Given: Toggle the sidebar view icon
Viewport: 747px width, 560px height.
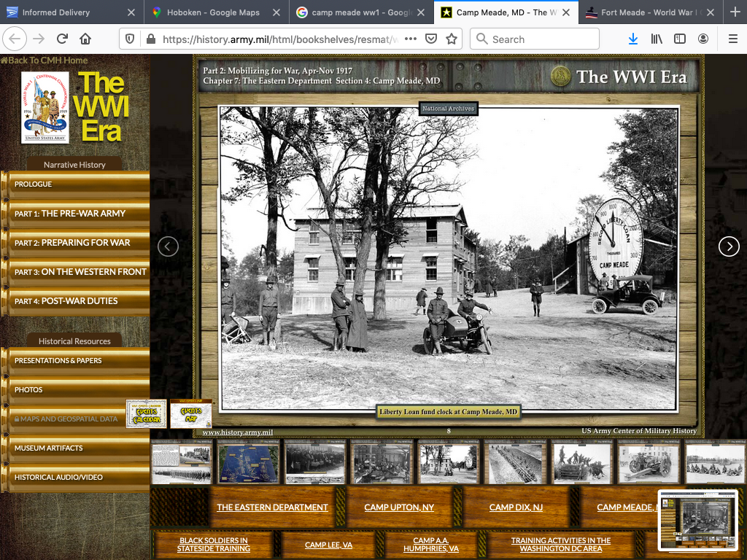Looking at the screenshot, I should coord(680,39).
